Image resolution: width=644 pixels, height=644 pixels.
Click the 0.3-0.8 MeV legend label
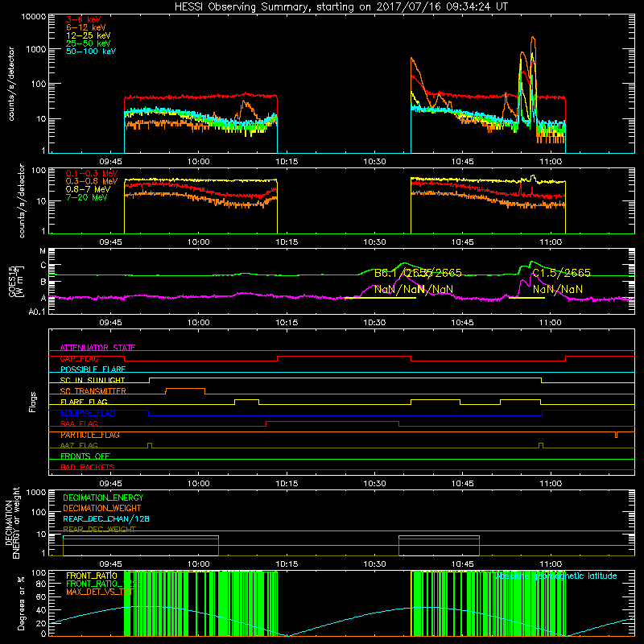click(x=92, y=181)
